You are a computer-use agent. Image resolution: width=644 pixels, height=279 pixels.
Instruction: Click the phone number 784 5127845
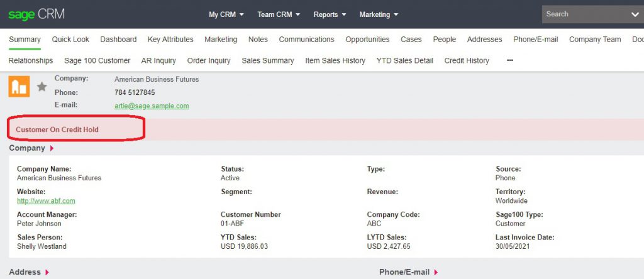[x=135, y=92]
